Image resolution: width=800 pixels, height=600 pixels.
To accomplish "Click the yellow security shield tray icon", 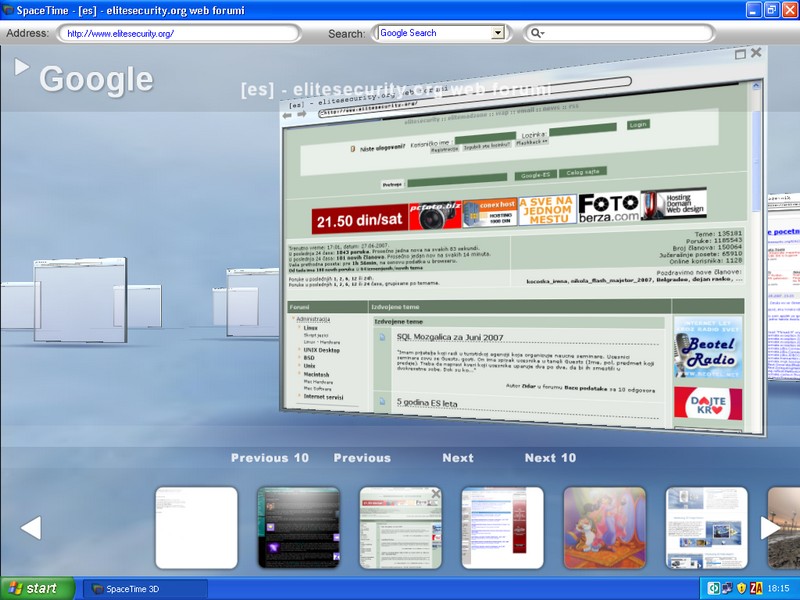I will (x=741, y=588).
